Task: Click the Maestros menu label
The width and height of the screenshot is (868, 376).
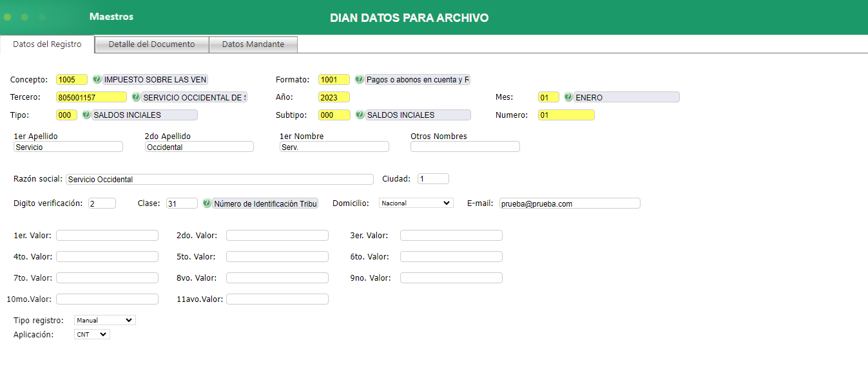Action: [111, 17]
